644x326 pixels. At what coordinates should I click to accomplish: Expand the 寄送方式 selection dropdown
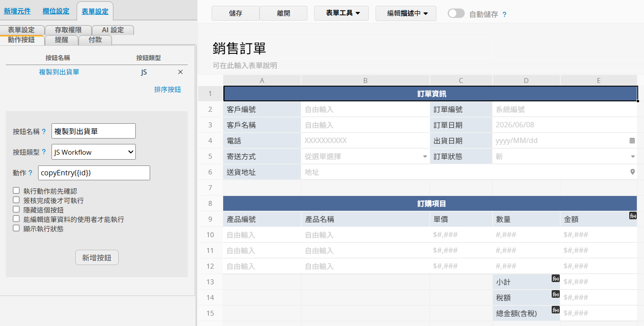425,156
